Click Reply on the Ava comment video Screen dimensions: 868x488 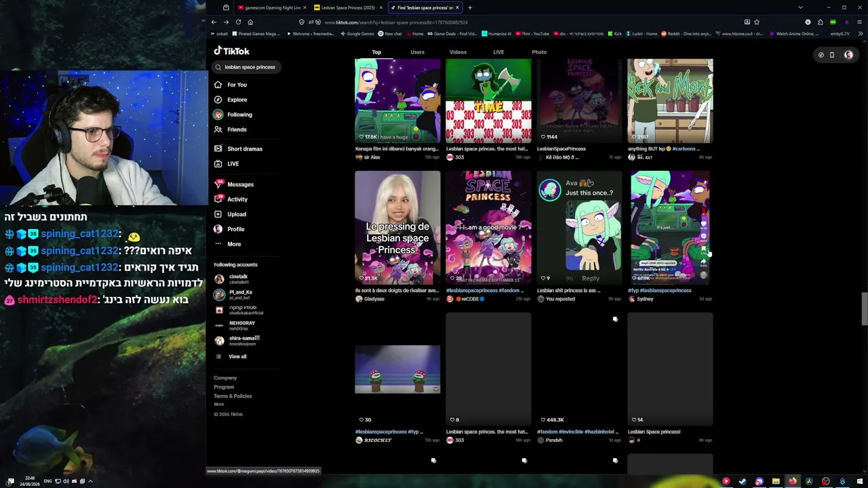point(591,279)
